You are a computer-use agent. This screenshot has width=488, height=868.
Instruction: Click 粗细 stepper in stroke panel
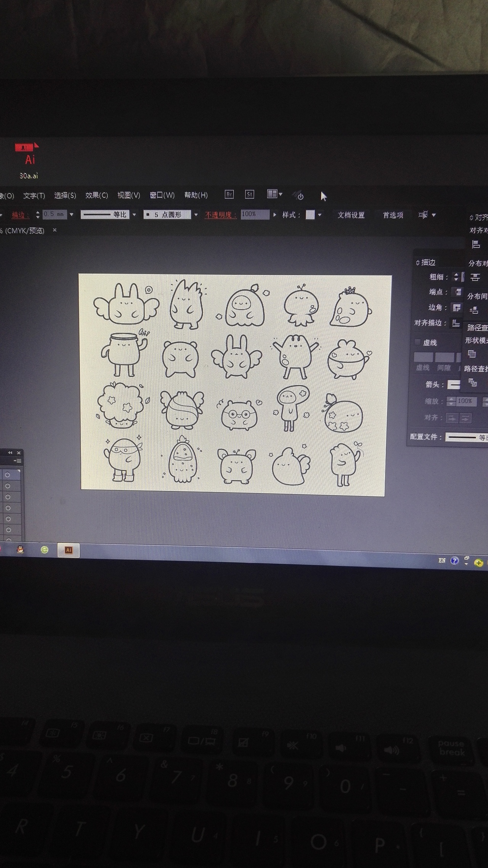pyautogui.click(x=456, y=277)
